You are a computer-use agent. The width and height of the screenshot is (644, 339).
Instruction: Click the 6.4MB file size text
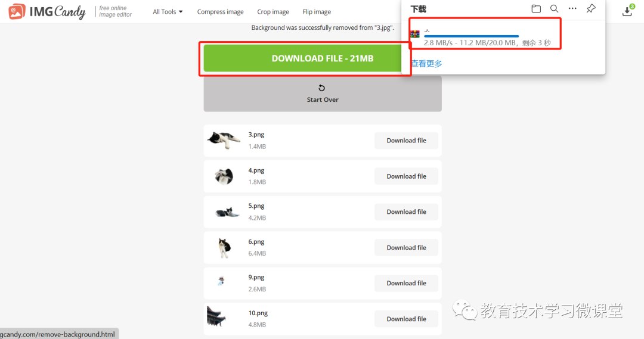pyautogui.click(x=257, y=253)
